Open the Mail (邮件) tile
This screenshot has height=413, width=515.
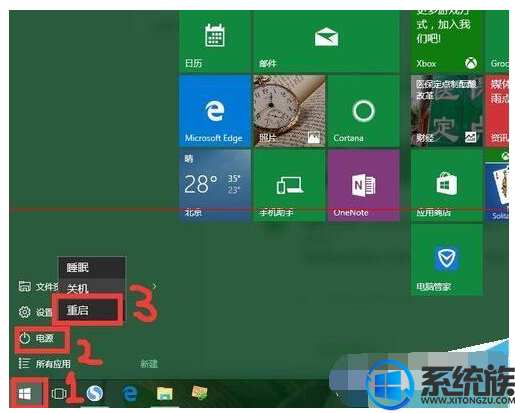(326, 41)
